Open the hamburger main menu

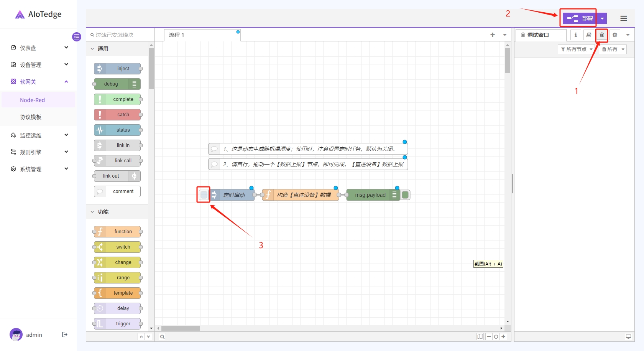point(624,18)
